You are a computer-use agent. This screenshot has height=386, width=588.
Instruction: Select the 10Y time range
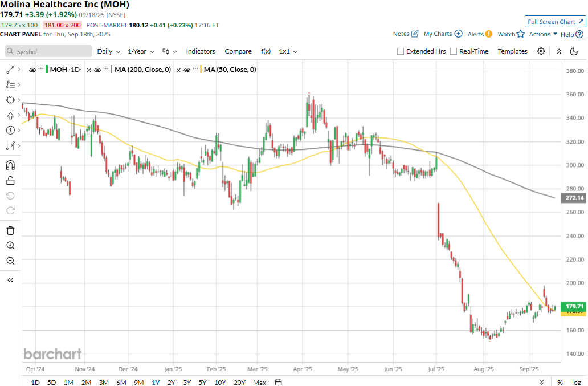click(220, 382)
